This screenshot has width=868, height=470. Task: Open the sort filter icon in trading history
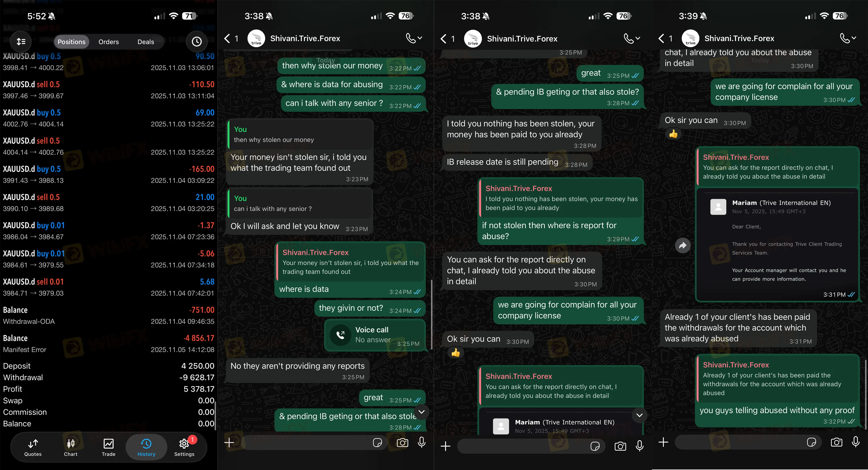(21, 41)
